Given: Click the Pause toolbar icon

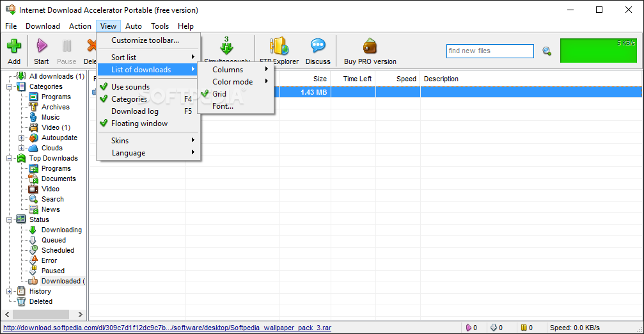Looking at the screenshot, I should (67, 45).
